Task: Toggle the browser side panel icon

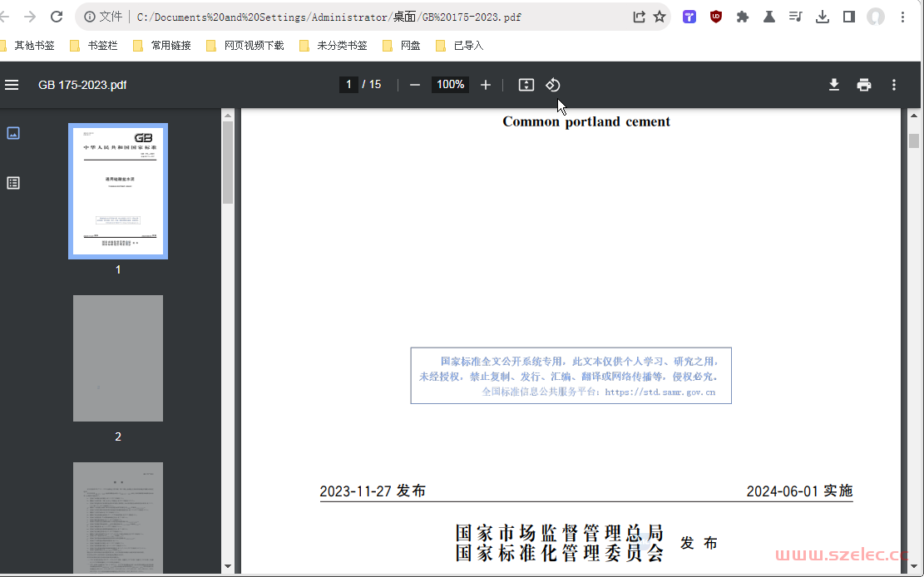Action: tap(848, 17)
